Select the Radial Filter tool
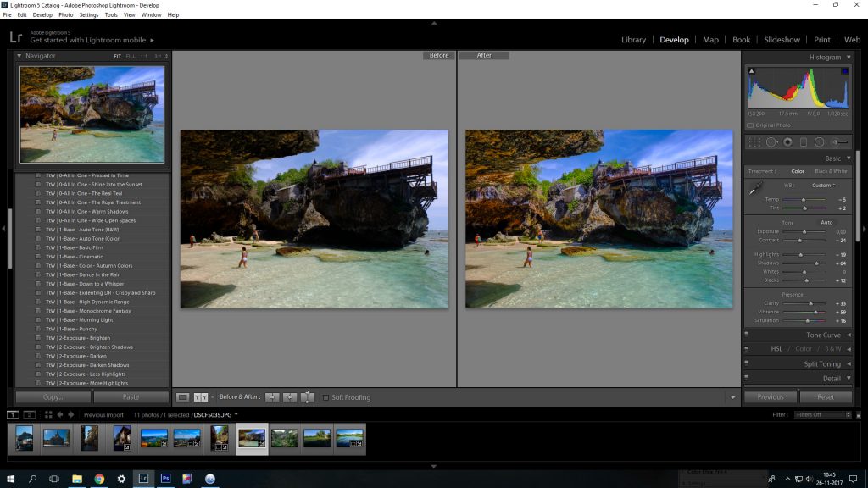The width and height of the screenshot is (868, 488). coord(820,142)
